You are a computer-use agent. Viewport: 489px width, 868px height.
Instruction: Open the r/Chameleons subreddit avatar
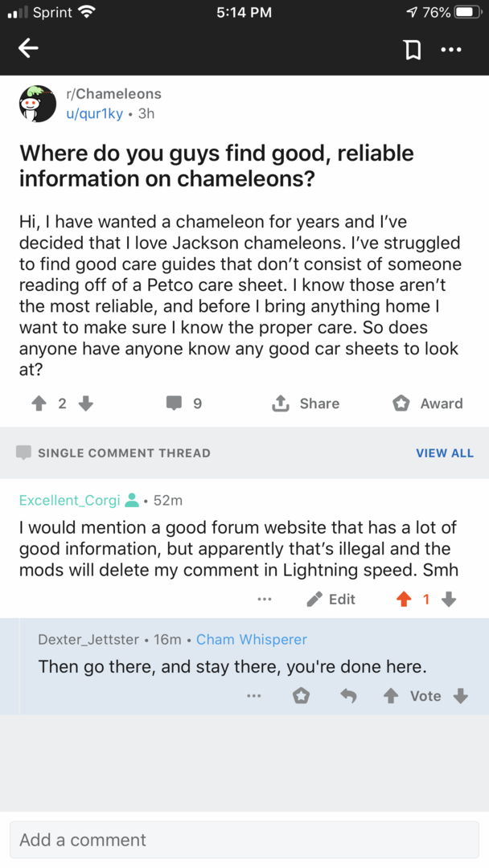tap(38, 104)
